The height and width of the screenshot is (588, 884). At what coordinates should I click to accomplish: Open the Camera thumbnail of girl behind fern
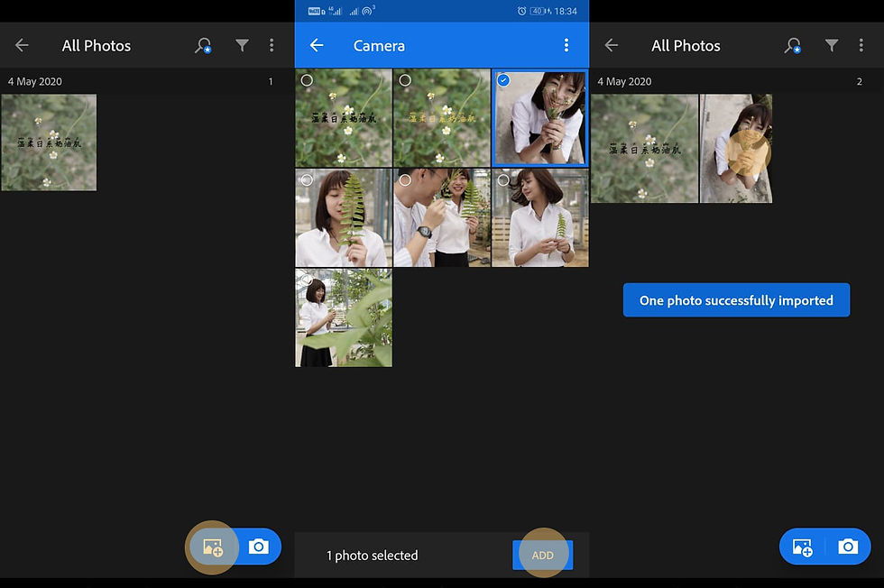344,217
